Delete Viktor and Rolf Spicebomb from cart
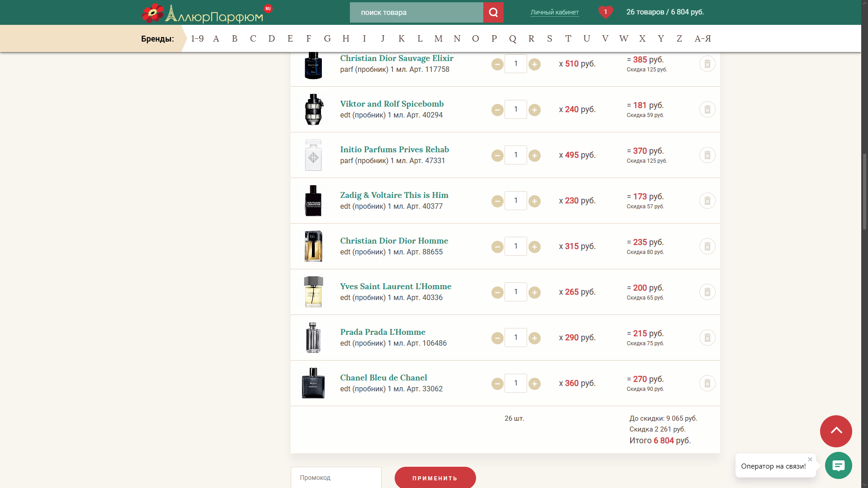Image resolution: width=868 pixels, height=488 pixels. [707, 109]
